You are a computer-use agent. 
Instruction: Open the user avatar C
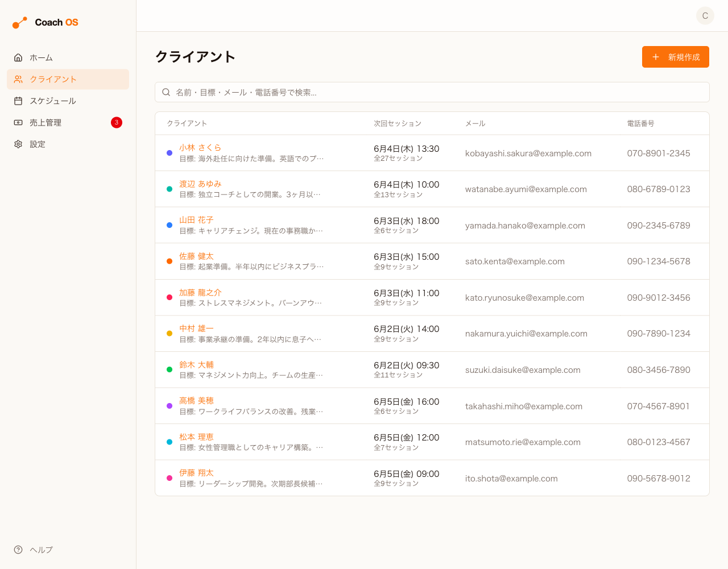coord(705,15)
